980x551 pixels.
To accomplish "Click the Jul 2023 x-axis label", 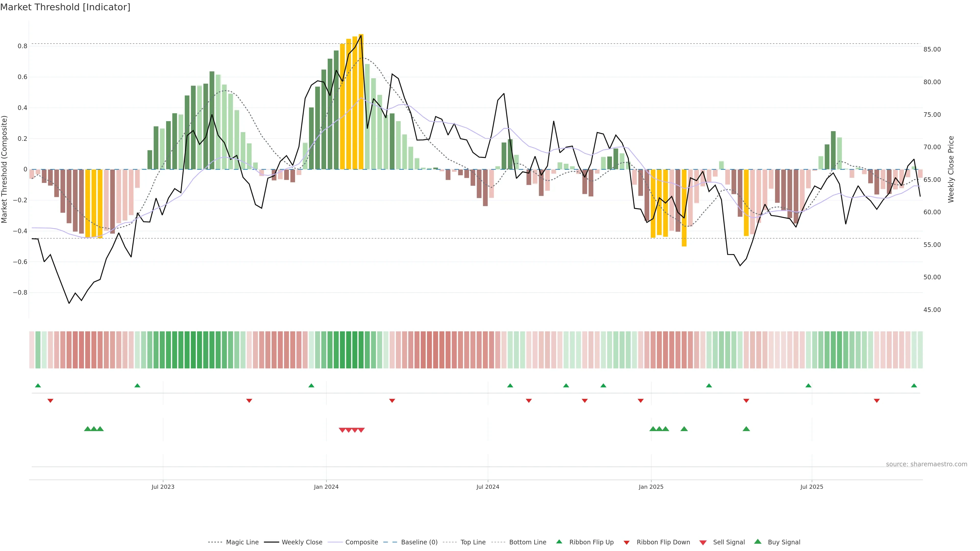I will (163, 487).
